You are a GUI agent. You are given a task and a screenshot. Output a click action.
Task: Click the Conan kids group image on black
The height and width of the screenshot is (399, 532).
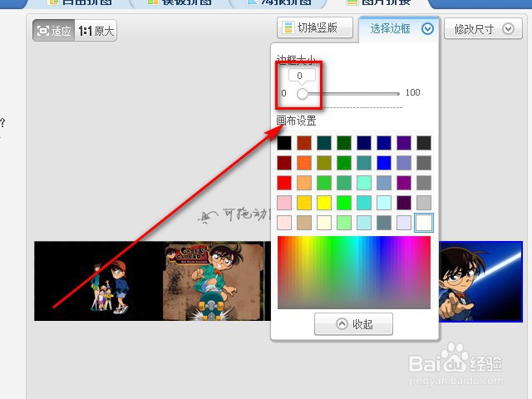click(x=98, y=281)
